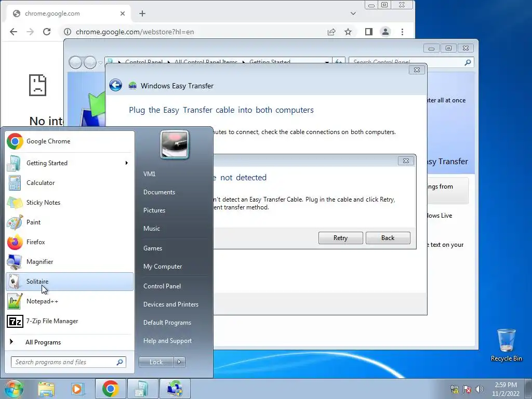This screenshot has width=532, height=399.
Task: Expand Getting Started submenu arrow
Action: coord(127,163)
